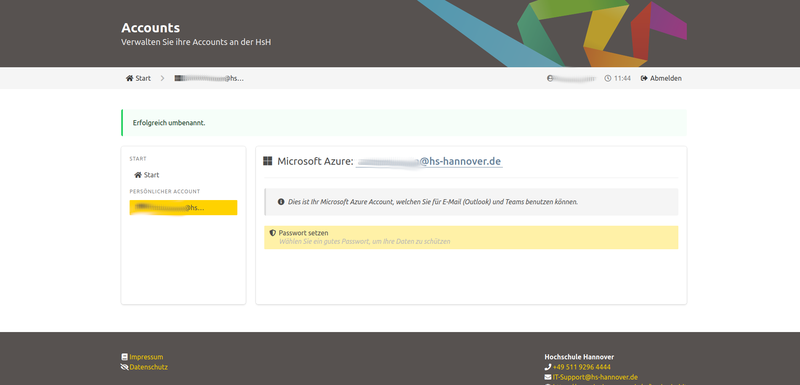Open the blurred account breadcrumb ending in @hs…
The image size is (800, 385).
point(209,79)
